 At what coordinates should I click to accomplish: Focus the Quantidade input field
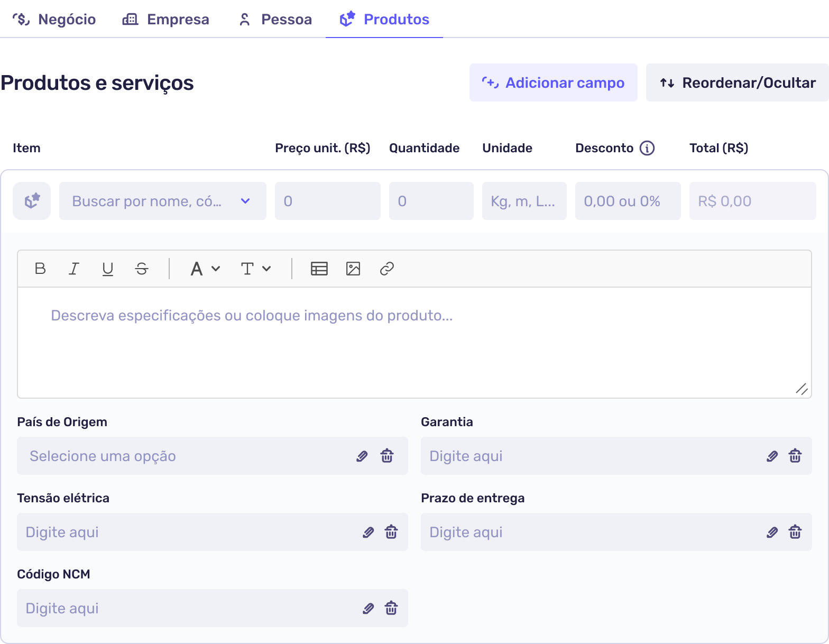point(431,201)
